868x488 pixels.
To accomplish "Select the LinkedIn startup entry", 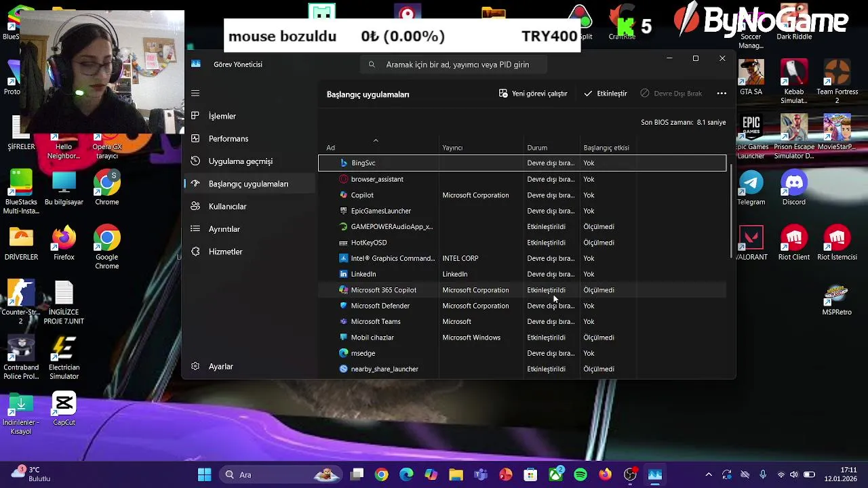I will click(522, 274).
